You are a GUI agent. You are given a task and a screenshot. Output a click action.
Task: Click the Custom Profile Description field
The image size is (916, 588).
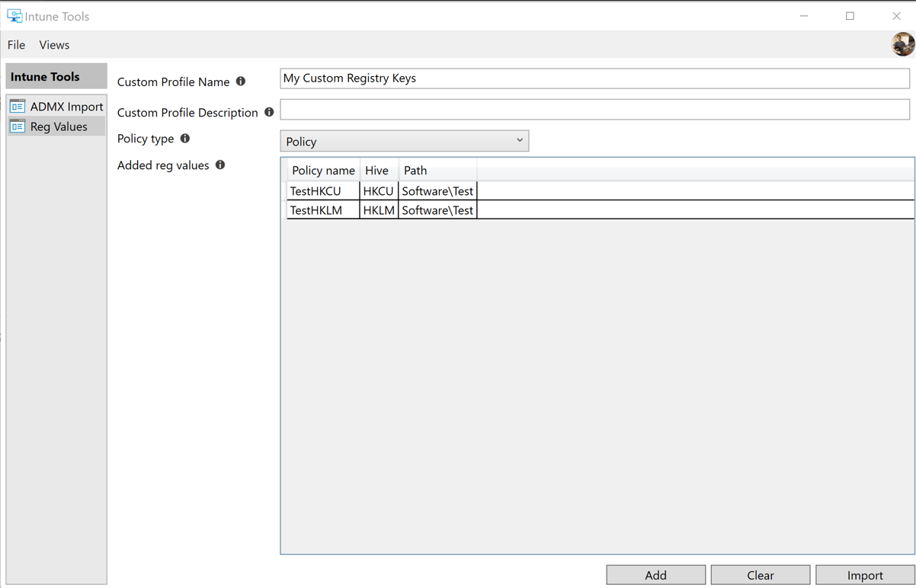595,110
